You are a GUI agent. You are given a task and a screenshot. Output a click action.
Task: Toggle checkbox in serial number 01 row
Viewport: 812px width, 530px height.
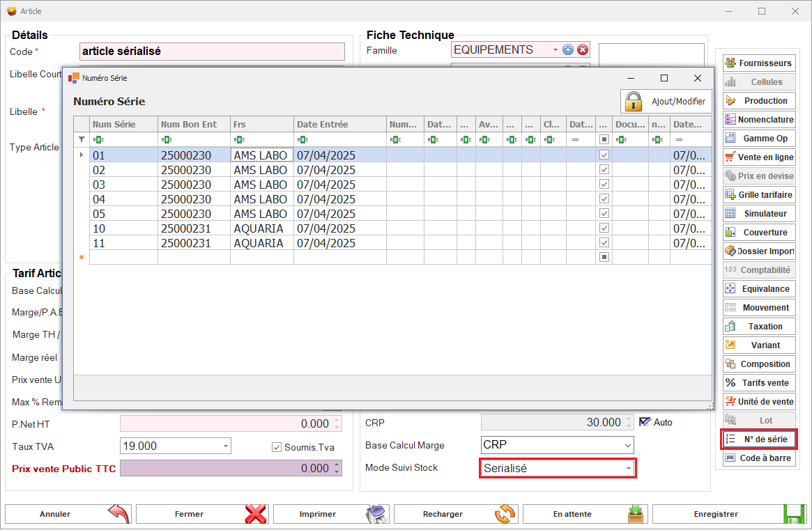point(604,155)
